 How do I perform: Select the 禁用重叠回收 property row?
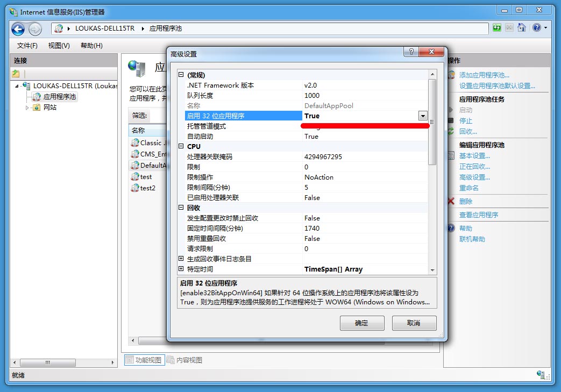(306, 238)
